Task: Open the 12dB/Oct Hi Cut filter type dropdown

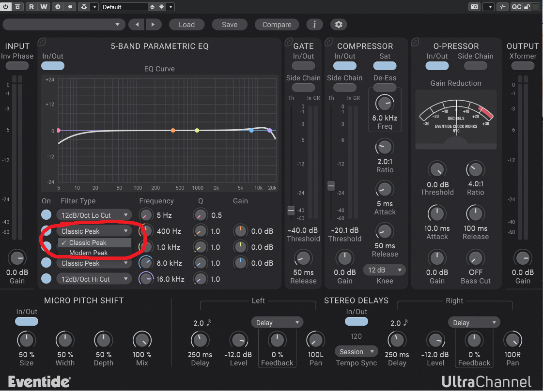Action: click(94, 279)
